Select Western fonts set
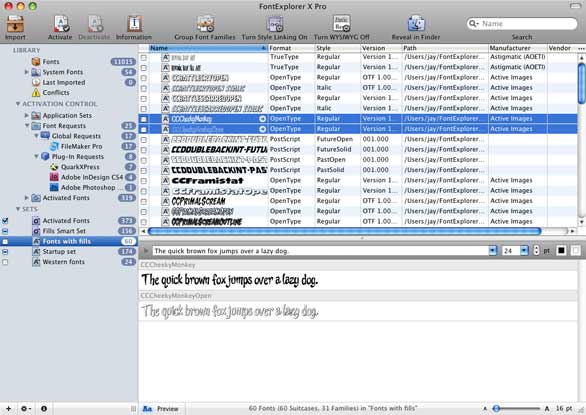This screenshot has width=586, height=415. (64, 262)
